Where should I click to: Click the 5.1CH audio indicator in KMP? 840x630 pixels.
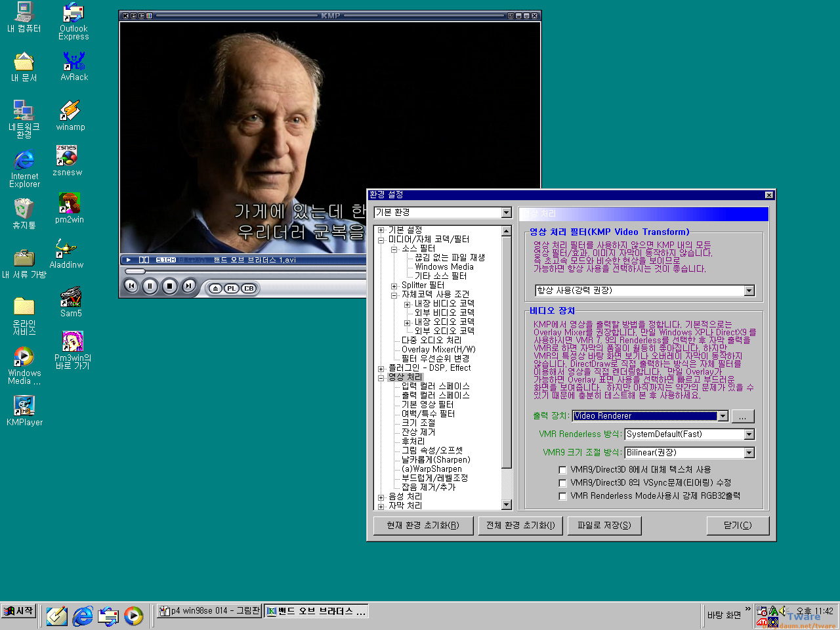point(165,260)
